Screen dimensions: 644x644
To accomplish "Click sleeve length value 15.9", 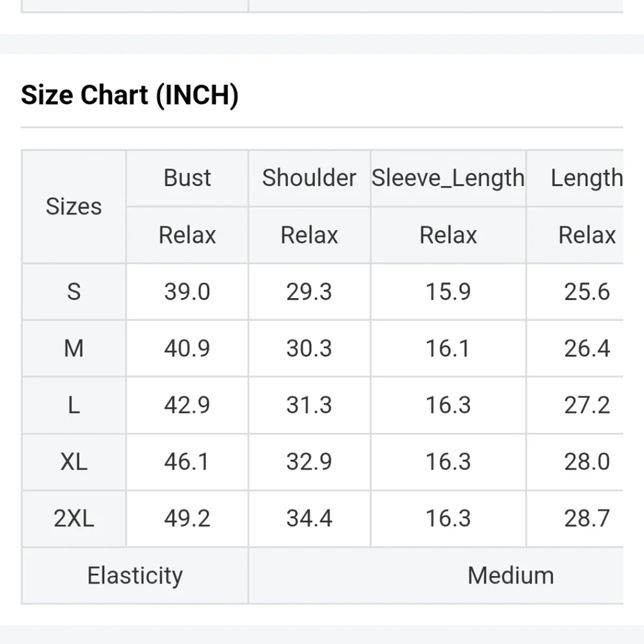I will [x=448, y=292].
